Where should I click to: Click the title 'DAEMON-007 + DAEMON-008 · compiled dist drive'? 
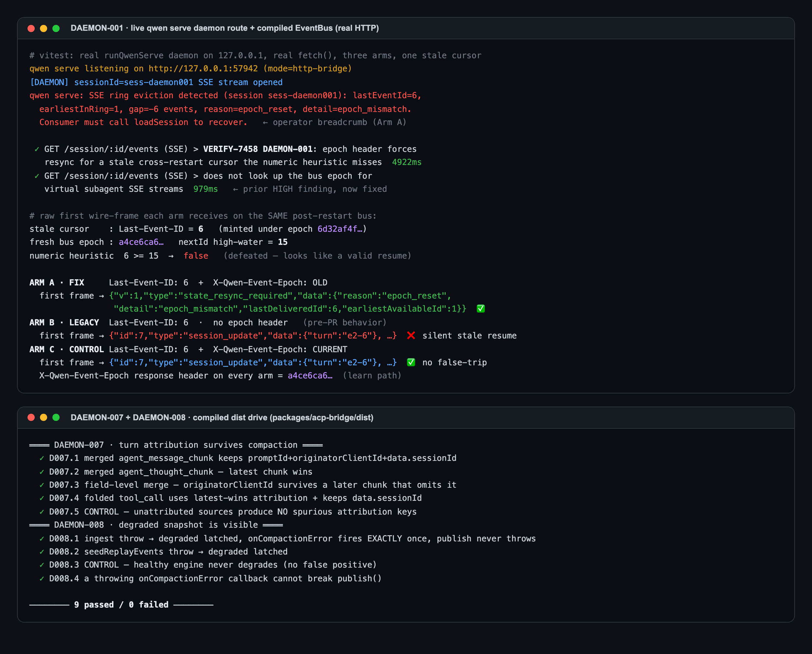pyautogui.click(x=222, y=417)
